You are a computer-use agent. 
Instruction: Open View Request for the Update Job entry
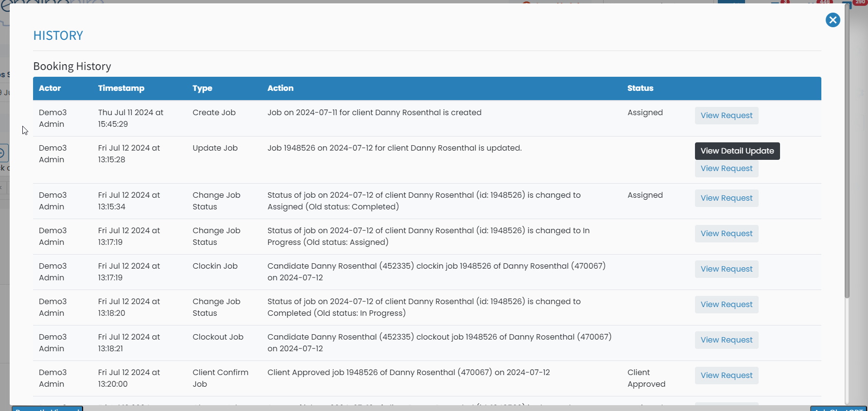click(x=726, y=169)
